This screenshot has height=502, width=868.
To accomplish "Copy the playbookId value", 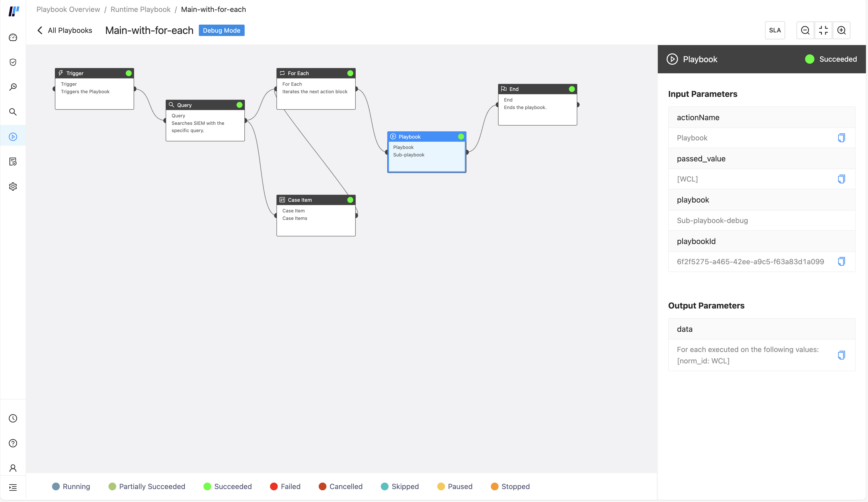I will click(x=841, y=262).
